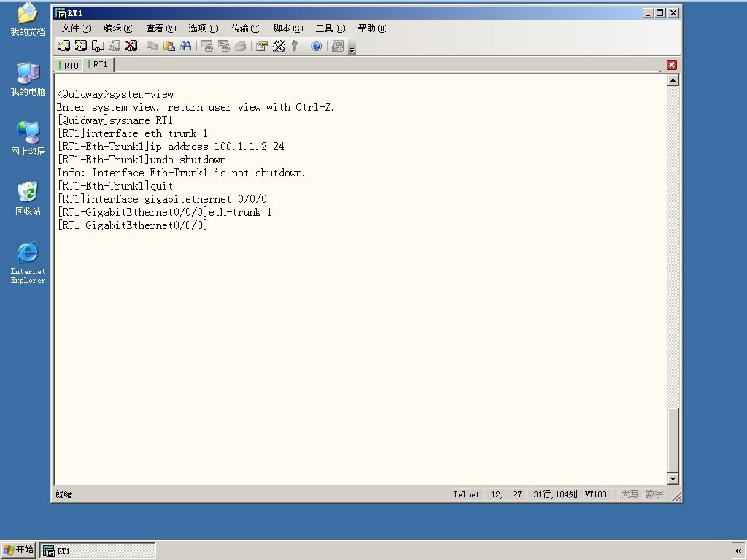Click the Connect toolbar icon
The image size is (747, 560).
tap(64, 46)
